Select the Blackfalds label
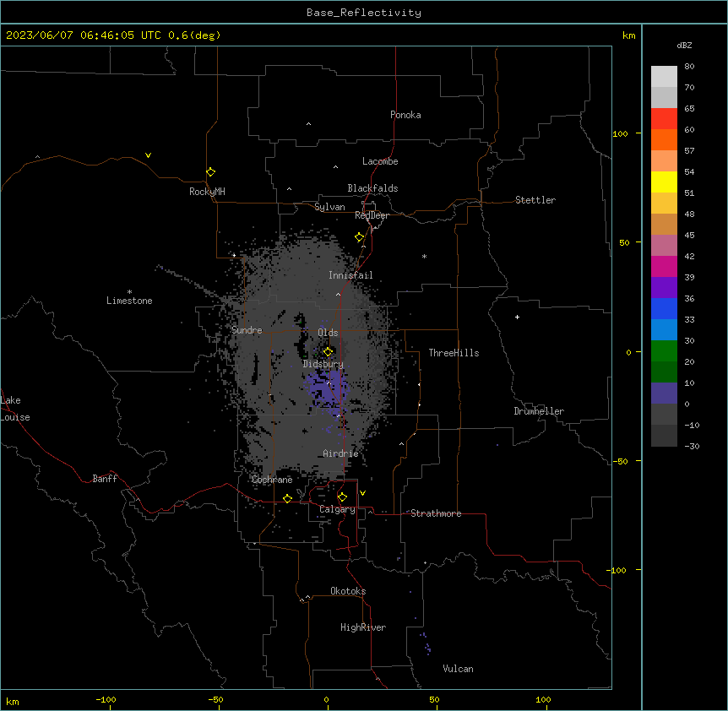The height and width of the screenshot is (711, 728). coord(372,188)
